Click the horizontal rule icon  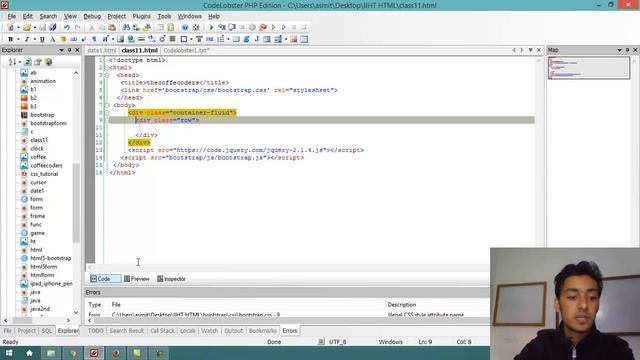click(141, 39)
